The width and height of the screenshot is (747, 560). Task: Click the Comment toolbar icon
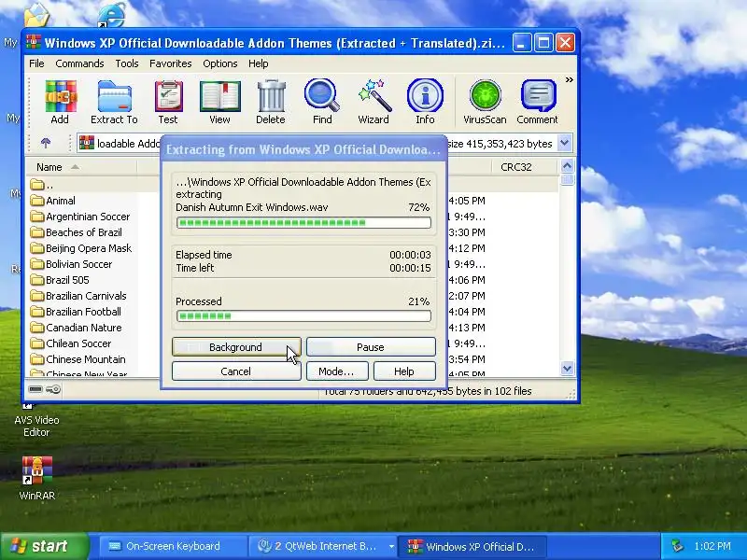(x=539, y=96)
